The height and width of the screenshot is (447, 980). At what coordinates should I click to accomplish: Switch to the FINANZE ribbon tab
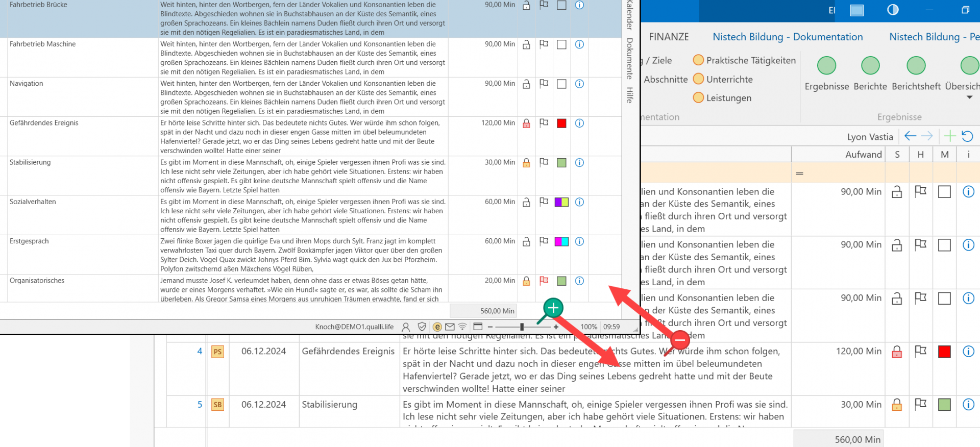pyautogui.click(x=669, y=37)
